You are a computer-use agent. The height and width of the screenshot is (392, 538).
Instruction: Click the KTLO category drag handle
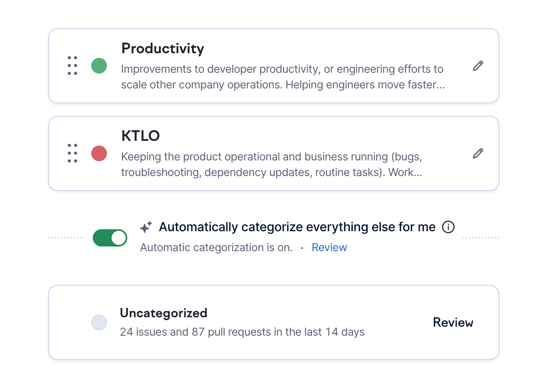click(x=72, y=153)
